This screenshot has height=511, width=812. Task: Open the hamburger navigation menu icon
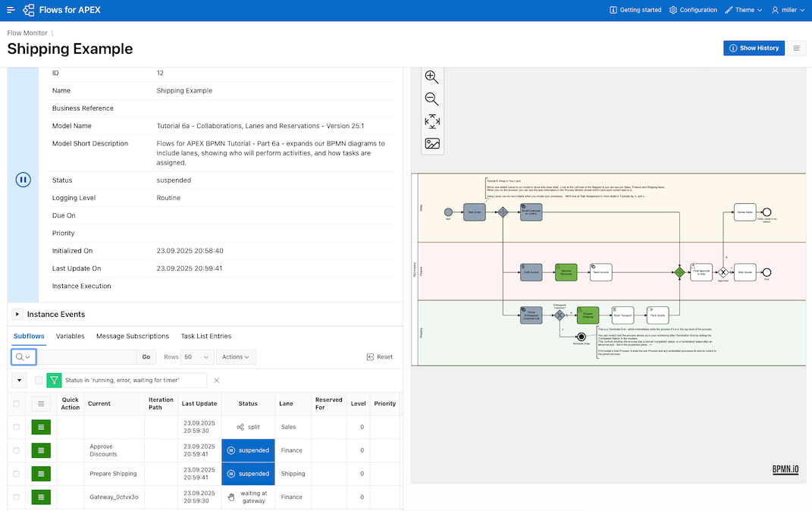(x=11, y=10)
